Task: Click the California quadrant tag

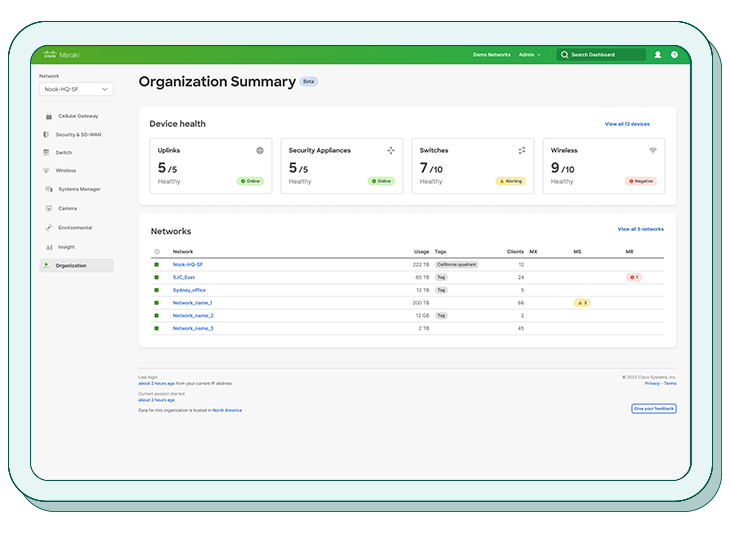Action: point(456,265)
